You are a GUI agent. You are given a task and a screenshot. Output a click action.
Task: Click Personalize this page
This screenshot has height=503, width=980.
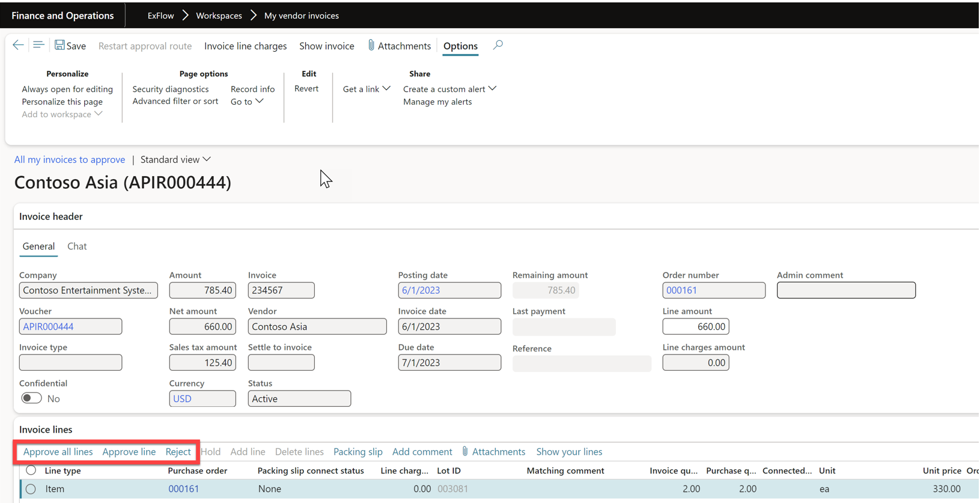[62, 102]
